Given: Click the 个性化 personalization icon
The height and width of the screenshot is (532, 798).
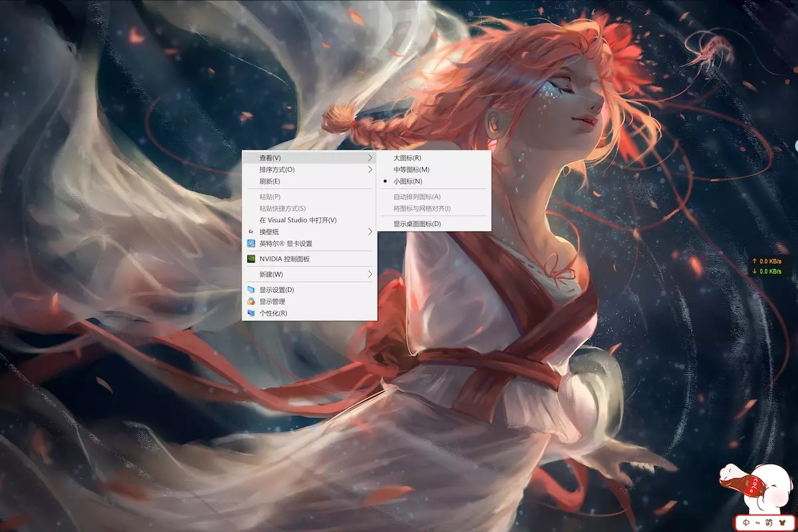Looking at the screenshot, I should point(251,313).
